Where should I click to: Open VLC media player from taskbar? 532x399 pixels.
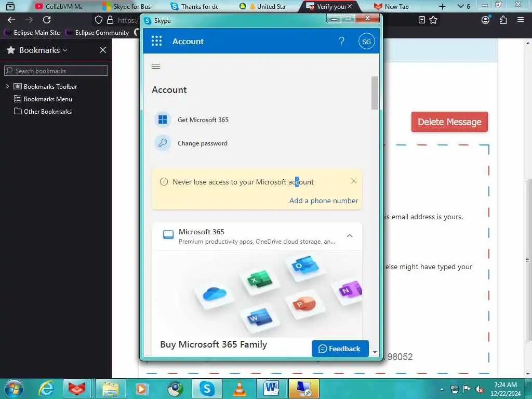tap(239, 389)
